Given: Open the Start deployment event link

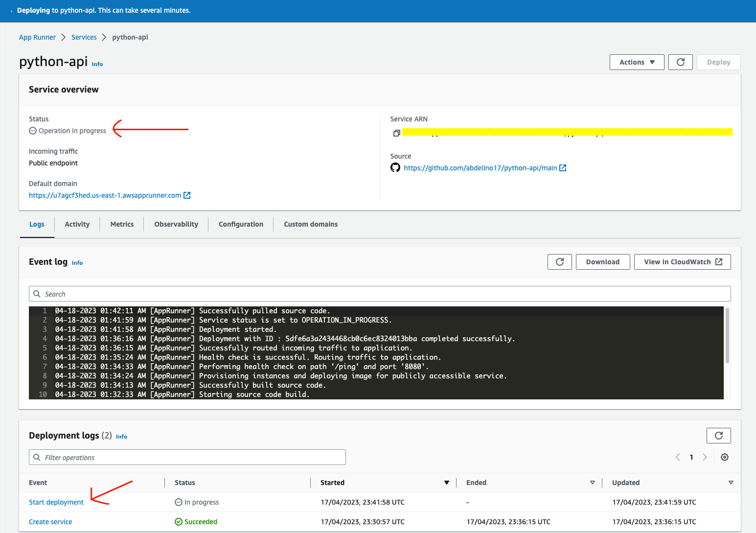Looking at the screenshot, I should (56, 502).
